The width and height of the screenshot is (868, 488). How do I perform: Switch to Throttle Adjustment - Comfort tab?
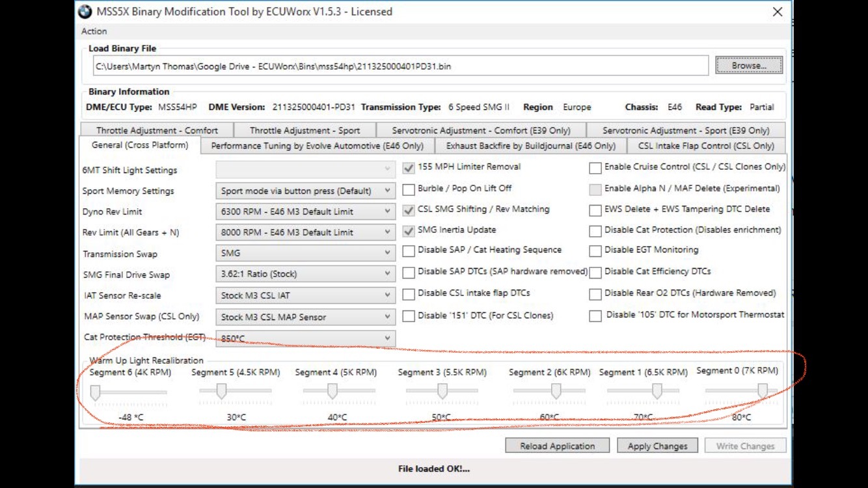click(157, 130)
